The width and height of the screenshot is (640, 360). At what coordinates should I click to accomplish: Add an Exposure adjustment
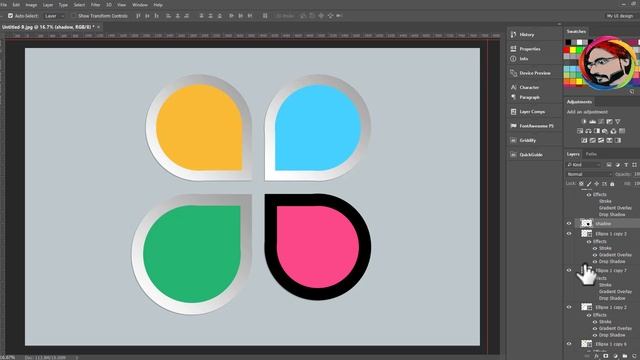click(x=609, y=122)
